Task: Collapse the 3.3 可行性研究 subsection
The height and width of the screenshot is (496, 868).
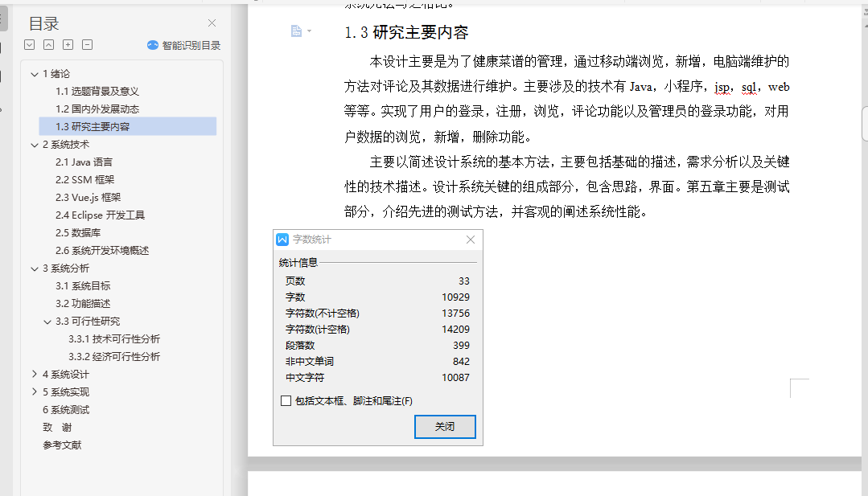Action: [x=47, y=322]
